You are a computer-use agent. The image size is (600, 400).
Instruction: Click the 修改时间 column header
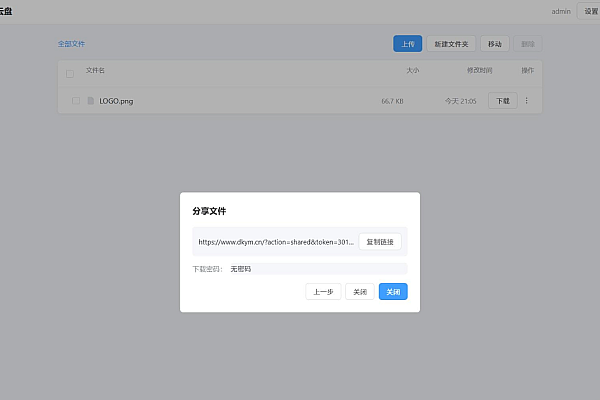(x=479, y=70)
